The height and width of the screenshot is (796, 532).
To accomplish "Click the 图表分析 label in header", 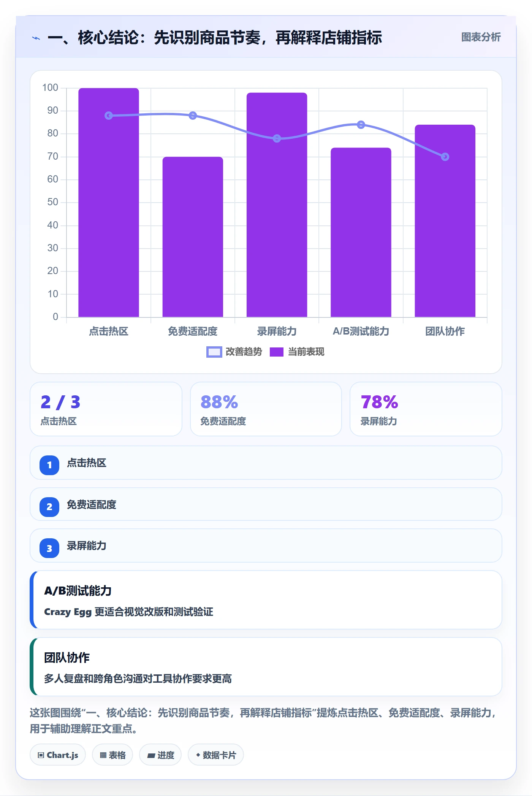I will click(481, 37).
